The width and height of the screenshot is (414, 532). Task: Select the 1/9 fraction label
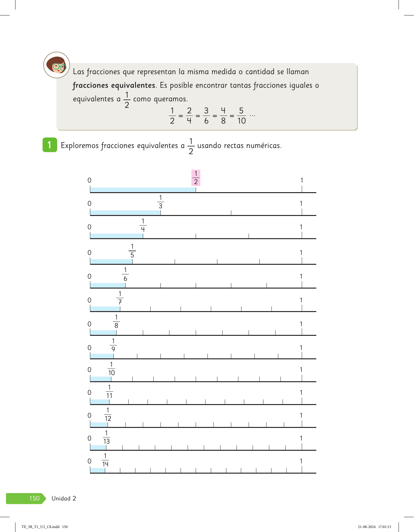pyautogui.click(x=113, y=345)
